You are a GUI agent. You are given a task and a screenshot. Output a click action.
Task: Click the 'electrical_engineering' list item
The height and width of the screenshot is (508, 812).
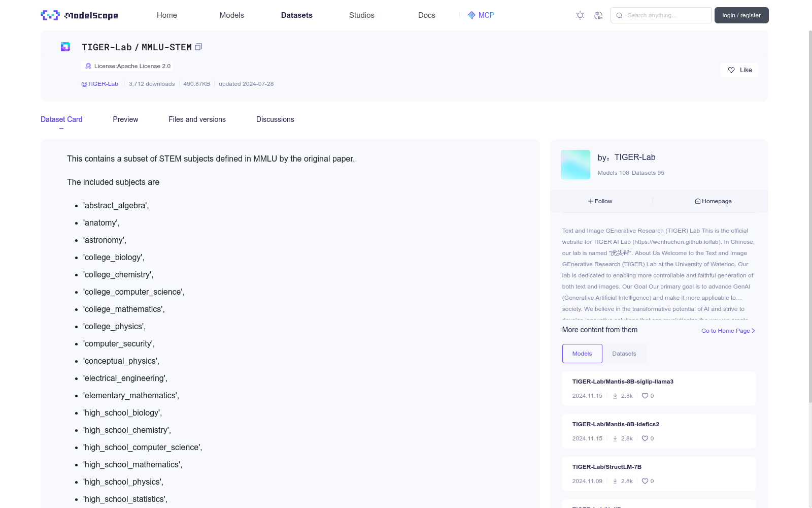point(125,378)
